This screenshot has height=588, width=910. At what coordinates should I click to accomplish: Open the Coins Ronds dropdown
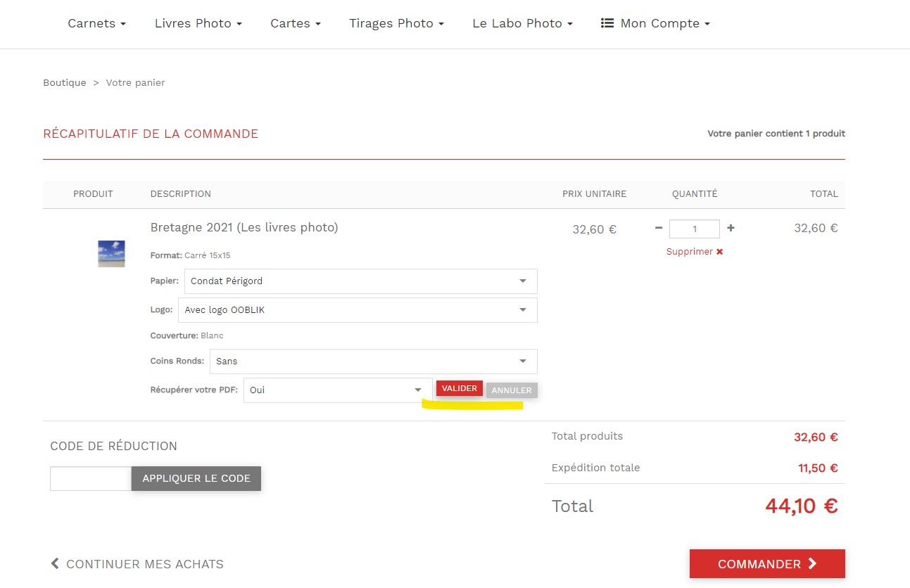tap(373, 362)
